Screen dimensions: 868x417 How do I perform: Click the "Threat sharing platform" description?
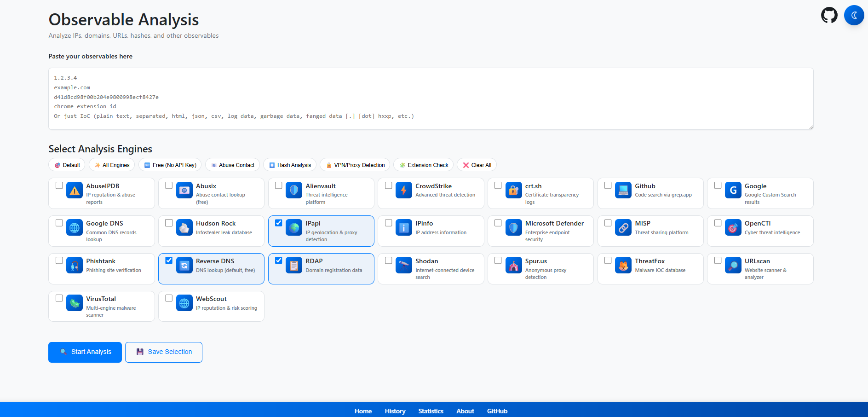[x=661, y=232]
